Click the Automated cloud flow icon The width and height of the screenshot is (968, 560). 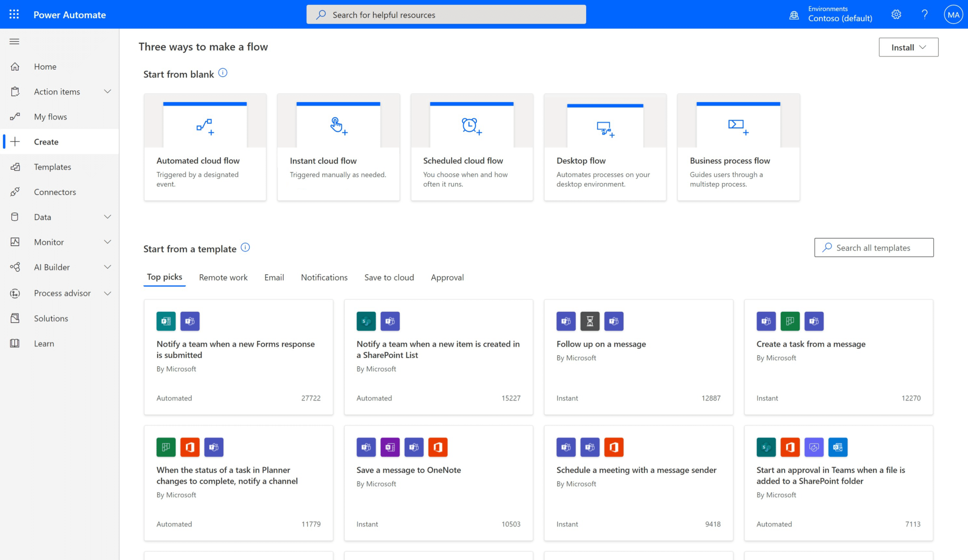pos(205,127)
